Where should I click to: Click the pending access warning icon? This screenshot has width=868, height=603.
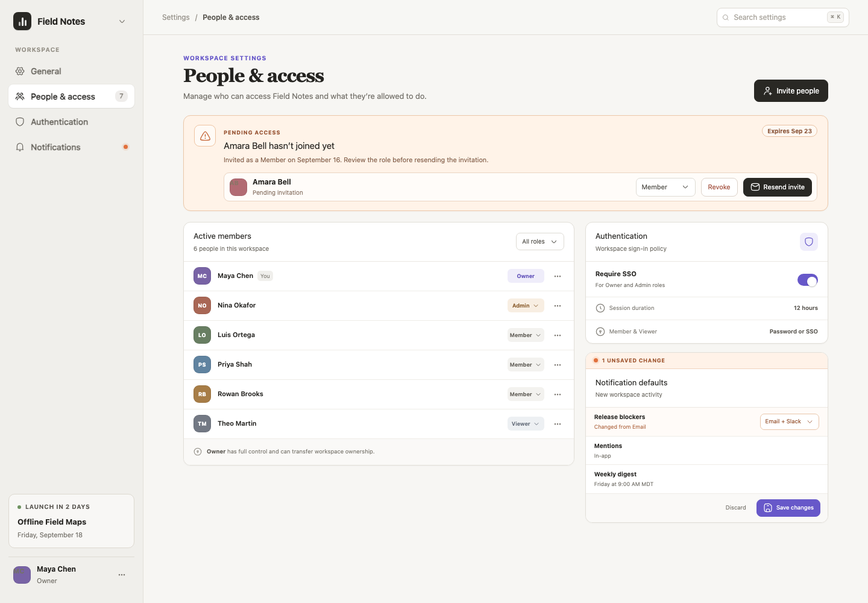coord(205,136)
